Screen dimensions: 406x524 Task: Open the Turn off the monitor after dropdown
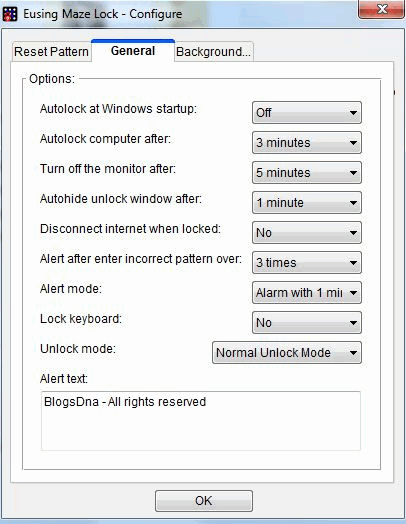tap(307, 173)
